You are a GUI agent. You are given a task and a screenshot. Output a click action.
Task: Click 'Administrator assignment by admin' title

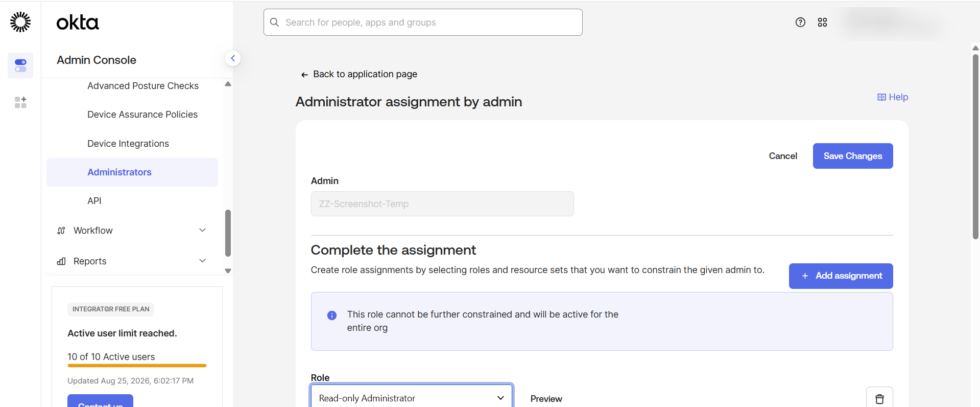click(409, 102)
